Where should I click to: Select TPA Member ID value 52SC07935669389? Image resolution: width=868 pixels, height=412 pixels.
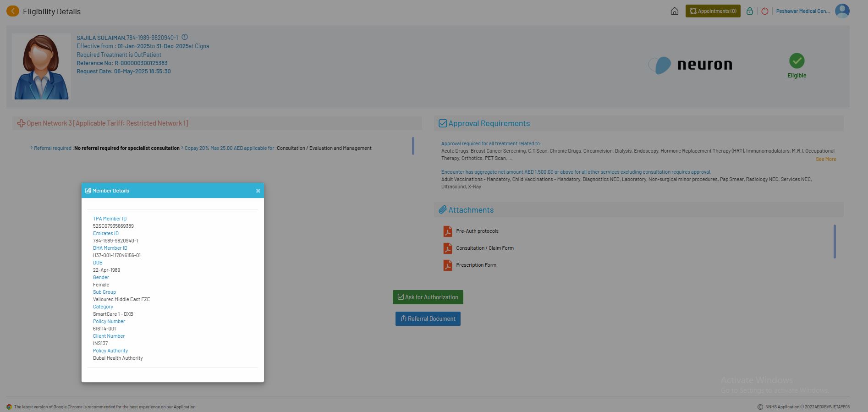[x=113, y=226]
